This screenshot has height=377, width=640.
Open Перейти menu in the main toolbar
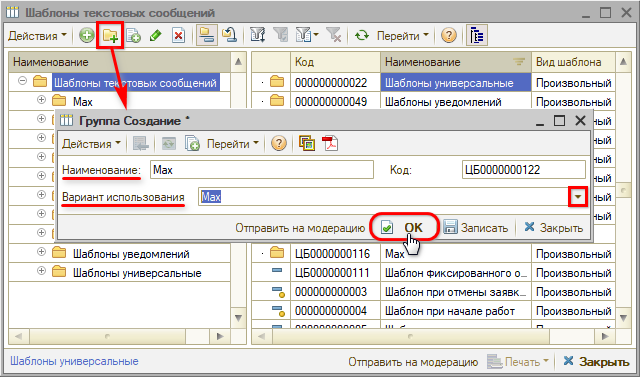pyautogui.click(x=402, y=36)
